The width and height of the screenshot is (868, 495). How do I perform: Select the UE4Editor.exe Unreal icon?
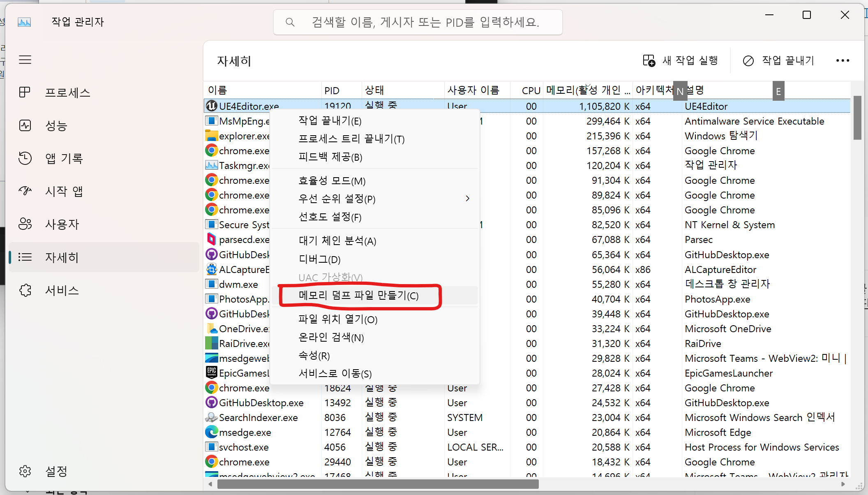pos(211,106)
